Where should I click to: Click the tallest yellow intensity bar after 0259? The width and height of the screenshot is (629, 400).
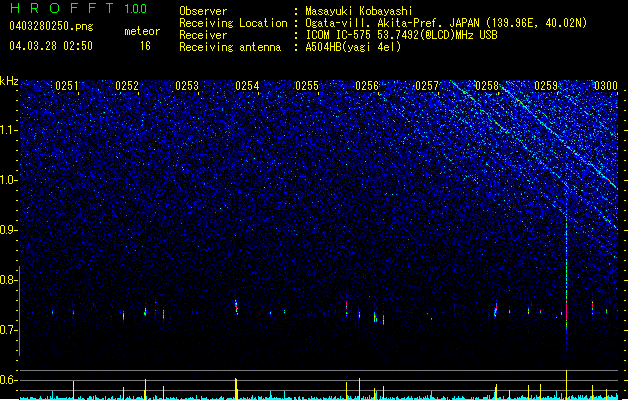pos(566,385)
